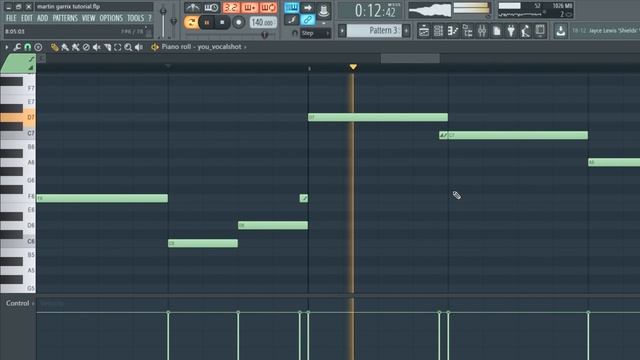Screen dimensions: 640x360
Task: Open the piano roll options menu arrow
Action: pyautogui.click(x=7, y=47)
